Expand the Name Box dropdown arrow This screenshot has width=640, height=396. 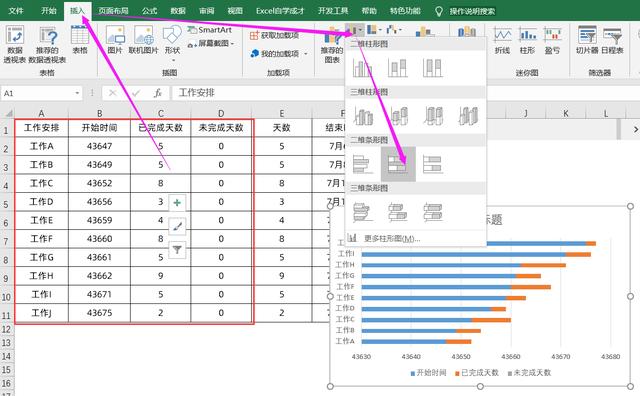77,93
